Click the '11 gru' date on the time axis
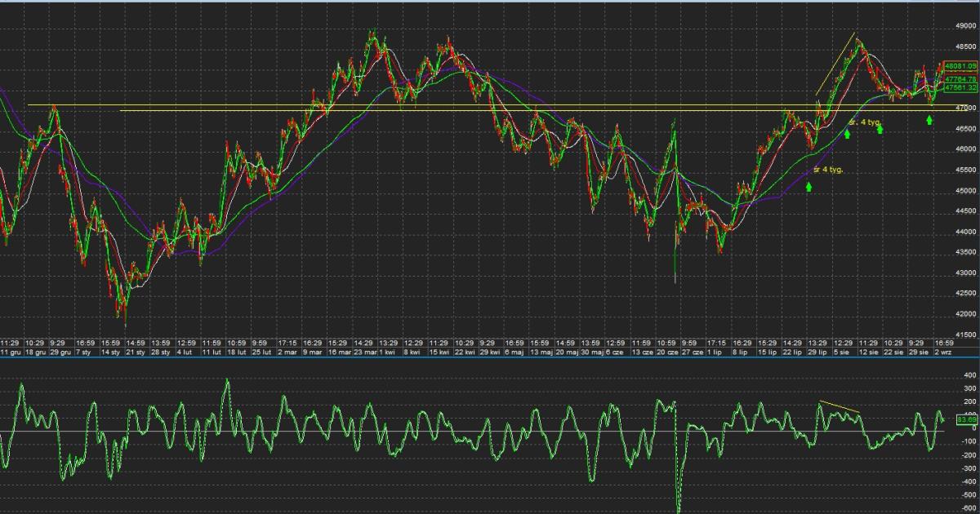This screenshot has height=514, width=980. tap(11, 352)
